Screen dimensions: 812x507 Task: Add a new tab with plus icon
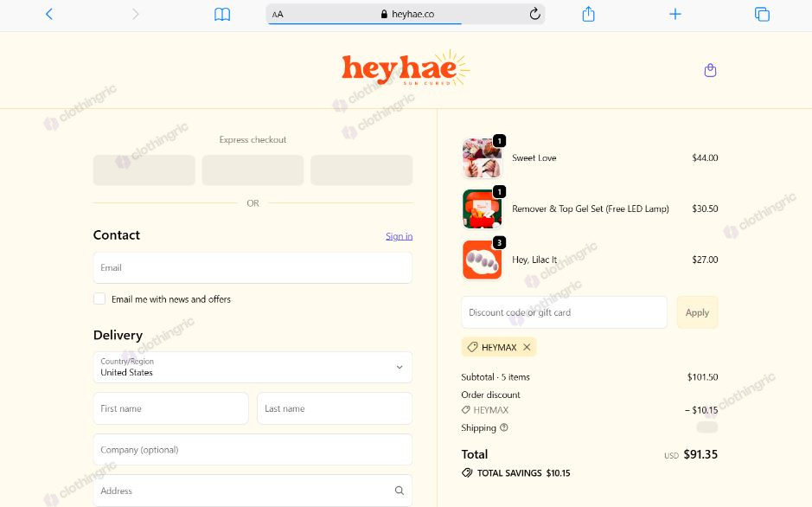(x=675, y=14)
